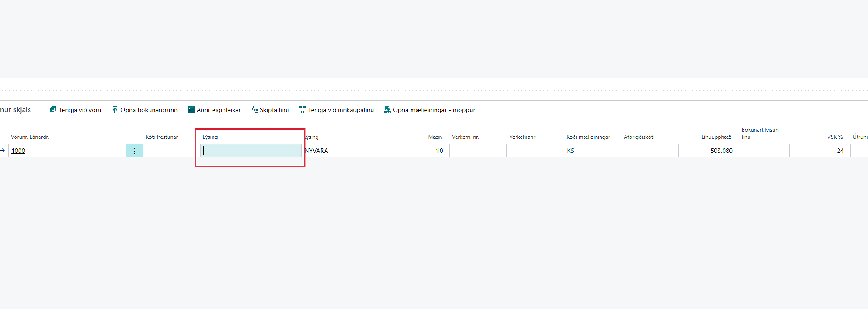Click the Kóði mælieiningar column header
Screen dimensions: 868x309
click(588, 137)
